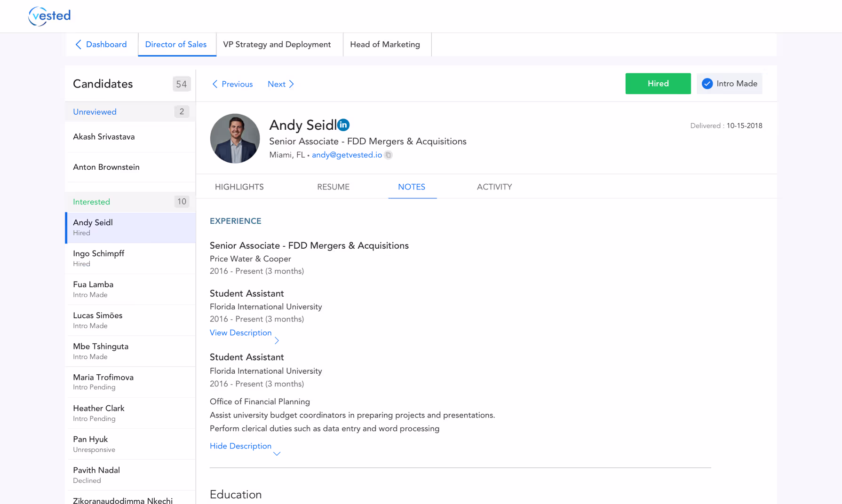Select candidate Akash Srivastava
Screen dimensions: 842x504
130,137
